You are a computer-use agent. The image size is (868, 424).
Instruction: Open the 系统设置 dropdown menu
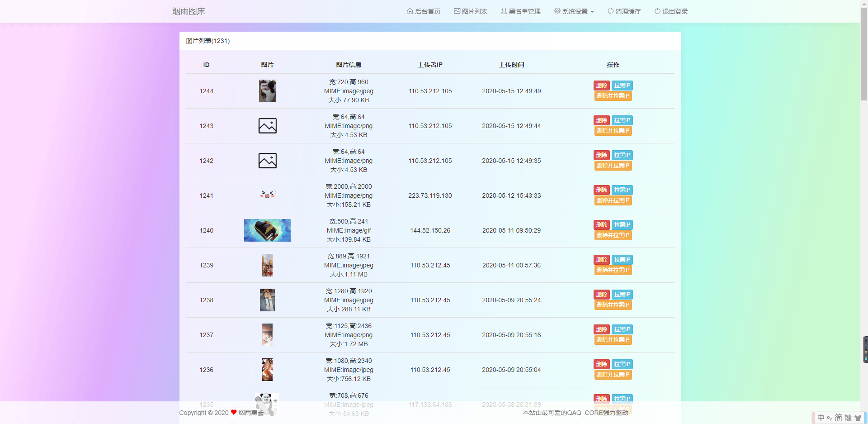[574, 11]
